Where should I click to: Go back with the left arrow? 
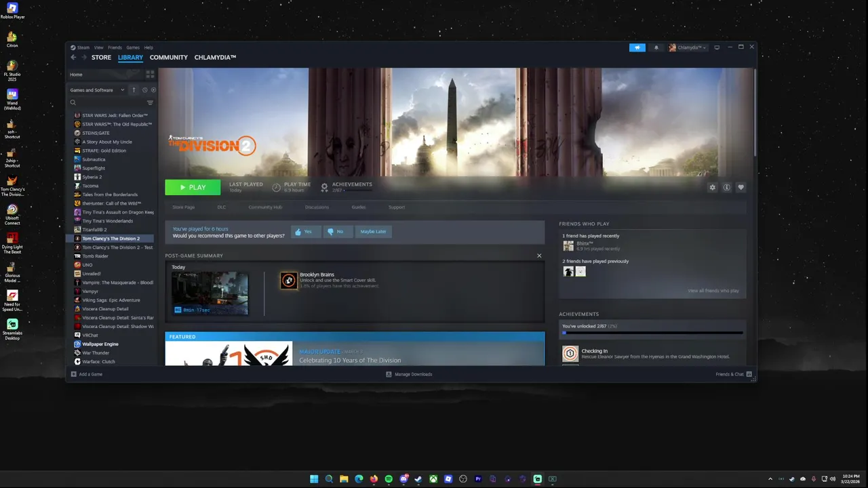[73, 58]
